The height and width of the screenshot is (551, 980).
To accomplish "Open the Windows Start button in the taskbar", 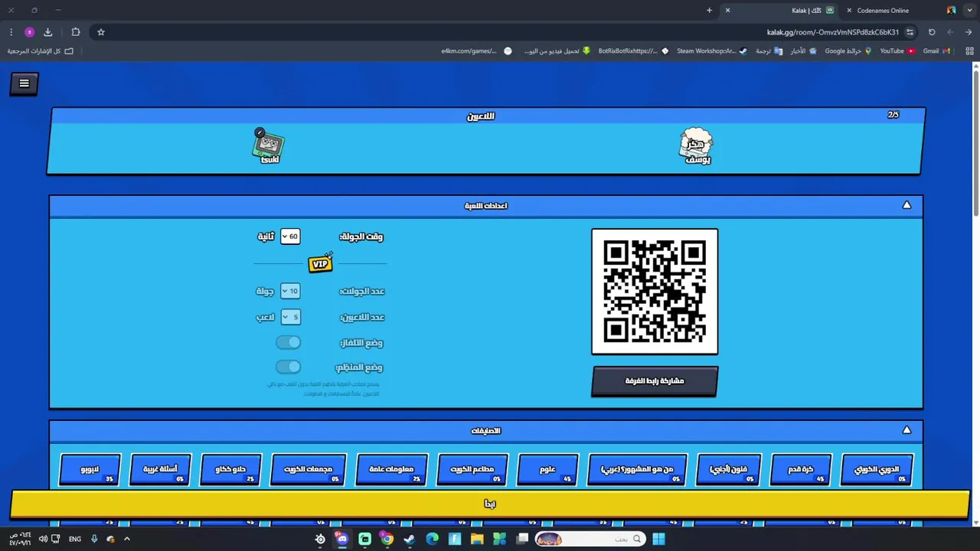I will click(658, 539).
